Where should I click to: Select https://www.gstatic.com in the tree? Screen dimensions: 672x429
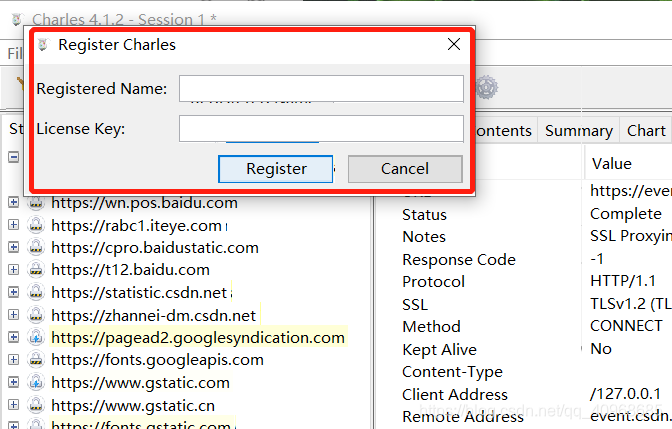(x=141, y=383)
